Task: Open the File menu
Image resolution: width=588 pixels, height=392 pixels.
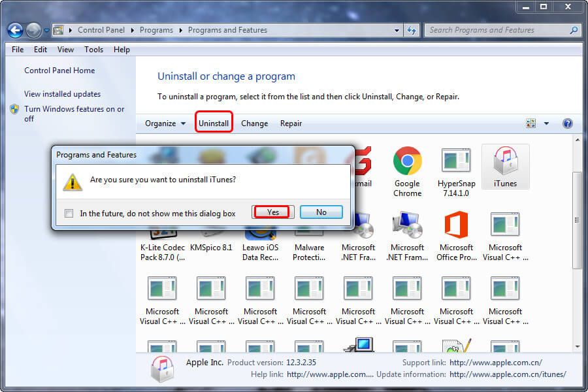Action: click(x=18, y=50)
